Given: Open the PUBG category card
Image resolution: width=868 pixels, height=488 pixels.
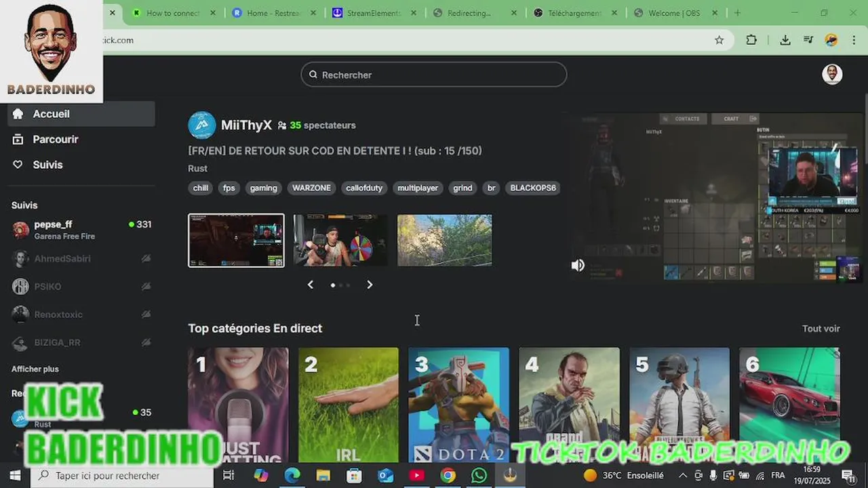Looking at the screenshot, I should (679, 405).
